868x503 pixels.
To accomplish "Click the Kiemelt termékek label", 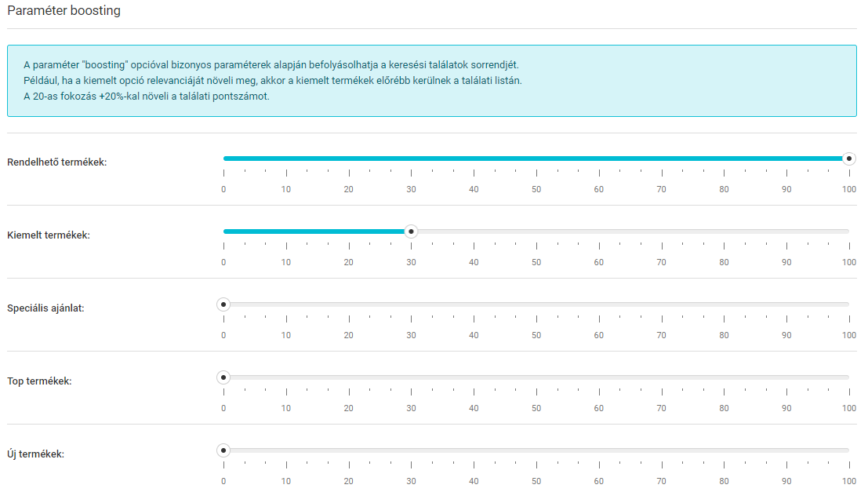I will pos(49,235).
